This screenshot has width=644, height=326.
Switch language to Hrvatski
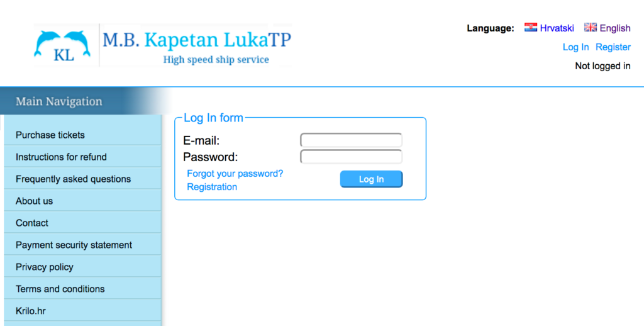tap(557, 28)
